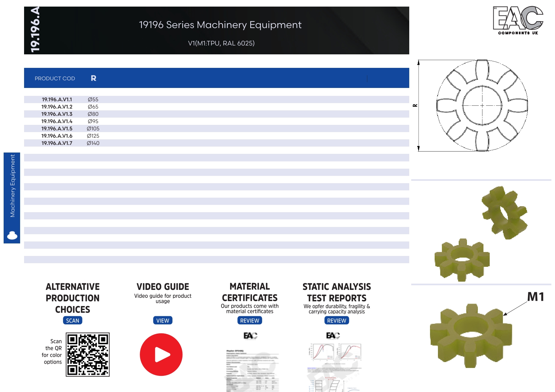Image resolution: width=555 pixels, height=392 pixels.
Task: Click the Ø125 dimension value
Action: [93, 136]
